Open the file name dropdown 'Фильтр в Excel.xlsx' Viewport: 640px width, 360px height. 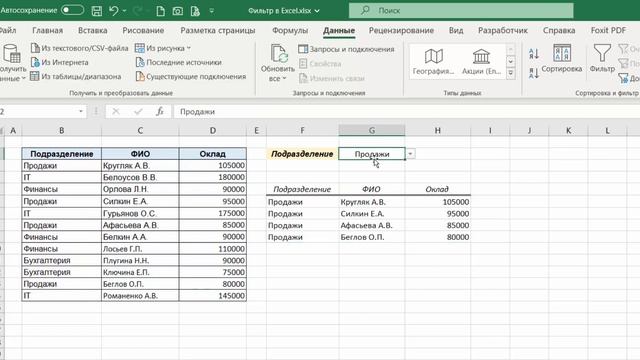tap(284, 11)
